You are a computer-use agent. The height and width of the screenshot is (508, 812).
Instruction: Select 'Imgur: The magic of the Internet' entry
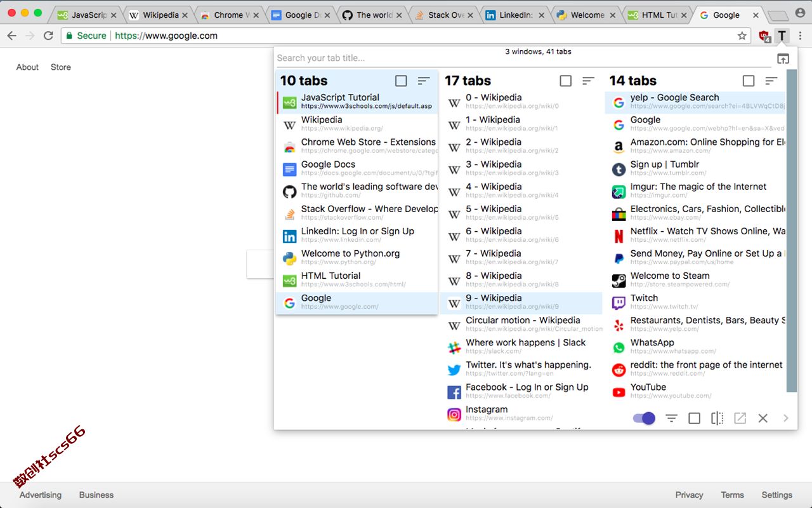[x=695, y=191]
